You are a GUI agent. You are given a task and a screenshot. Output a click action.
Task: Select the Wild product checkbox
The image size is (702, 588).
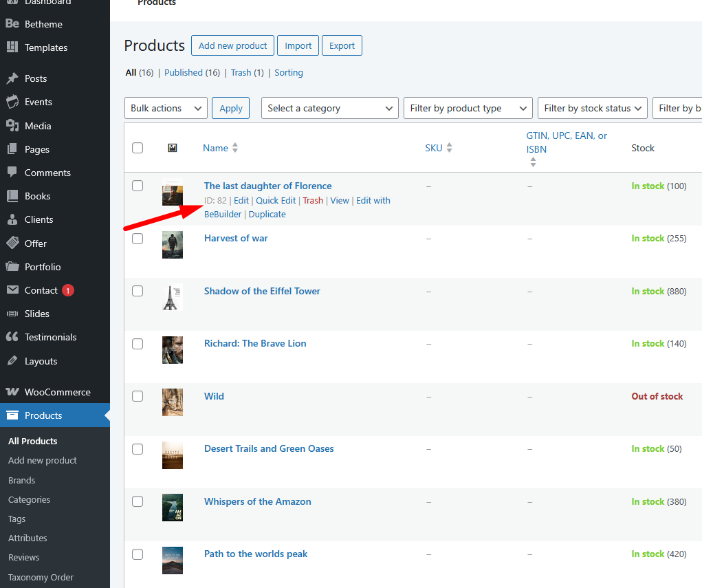pyautogui.click(x=138, y=396)
